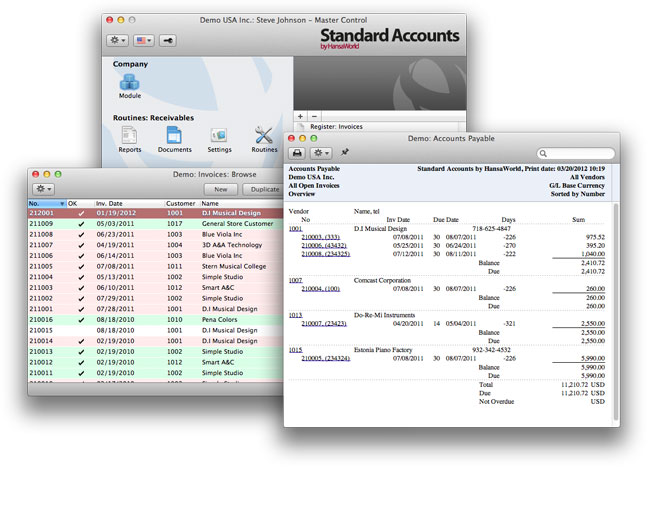Print the Accounts Payable report

coord(297,153)
